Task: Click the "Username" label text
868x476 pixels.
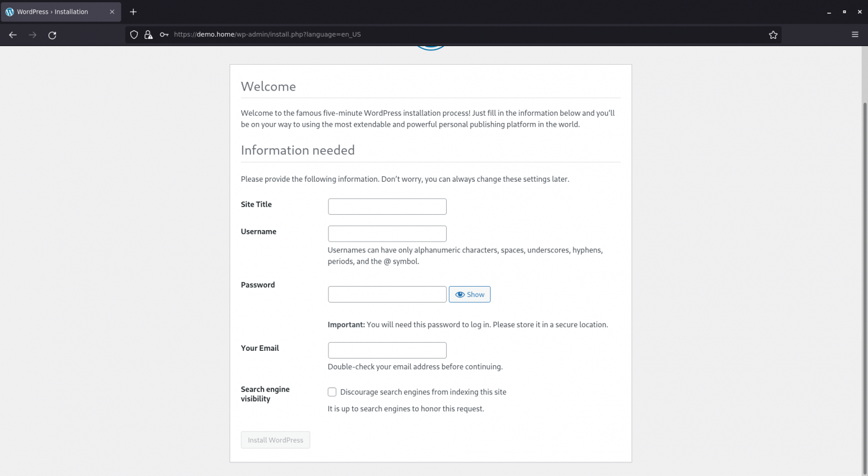Action: point(258,232)
